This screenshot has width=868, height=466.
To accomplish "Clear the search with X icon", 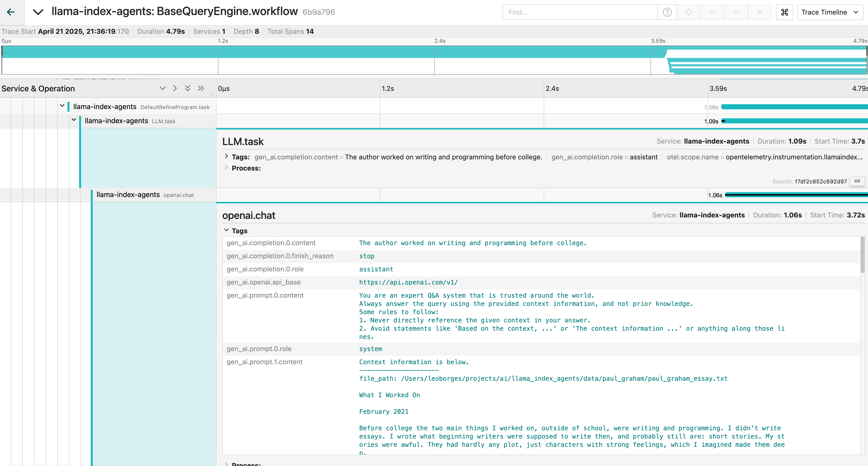I will coord(759,12).
